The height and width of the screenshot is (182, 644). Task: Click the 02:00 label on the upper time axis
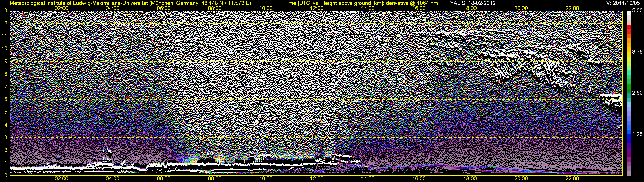tap(61, 9)
